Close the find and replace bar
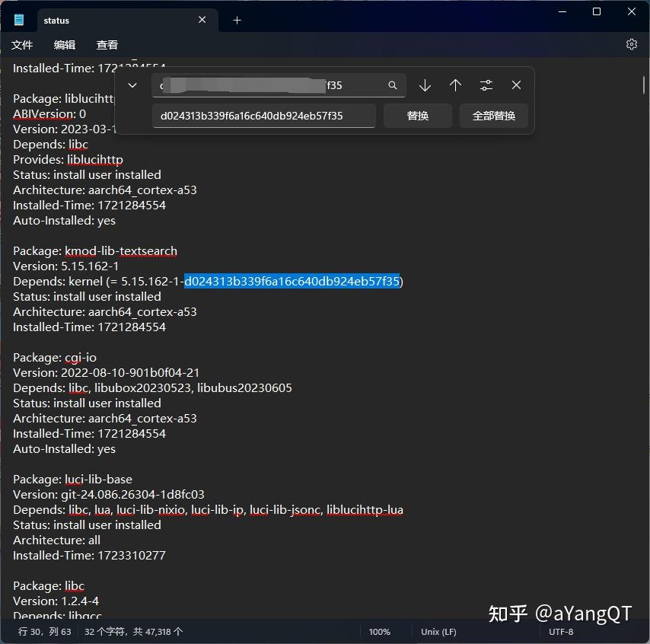 tap(516, 85)
